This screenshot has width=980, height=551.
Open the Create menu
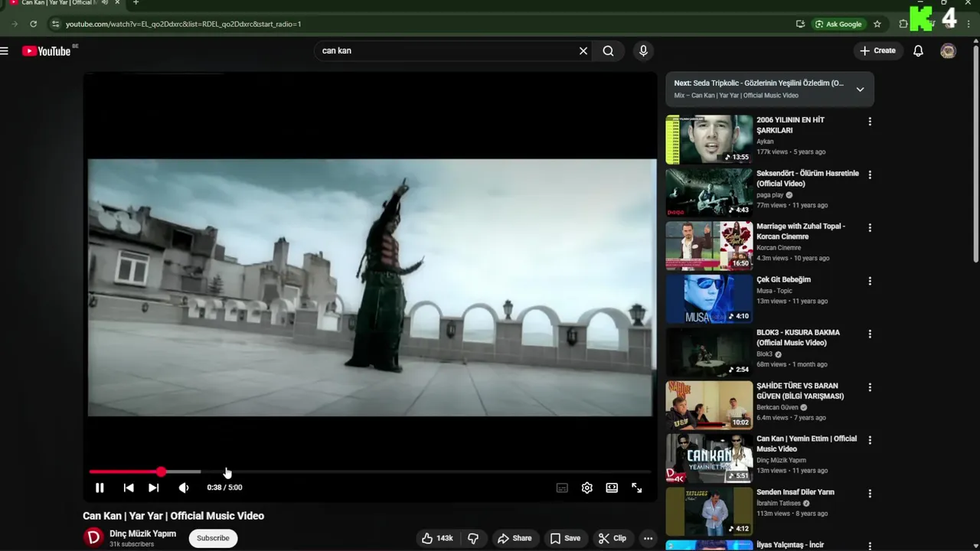[x=877, y=51]
